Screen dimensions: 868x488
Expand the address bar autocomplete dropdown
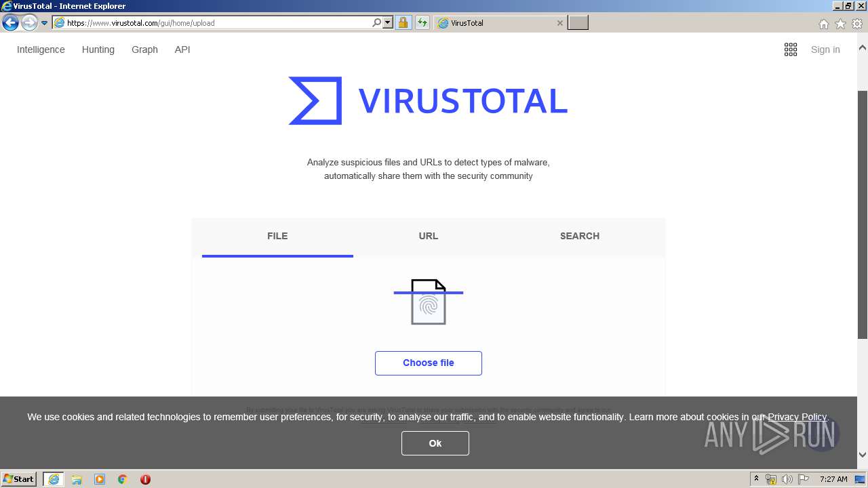click(388, 23)
